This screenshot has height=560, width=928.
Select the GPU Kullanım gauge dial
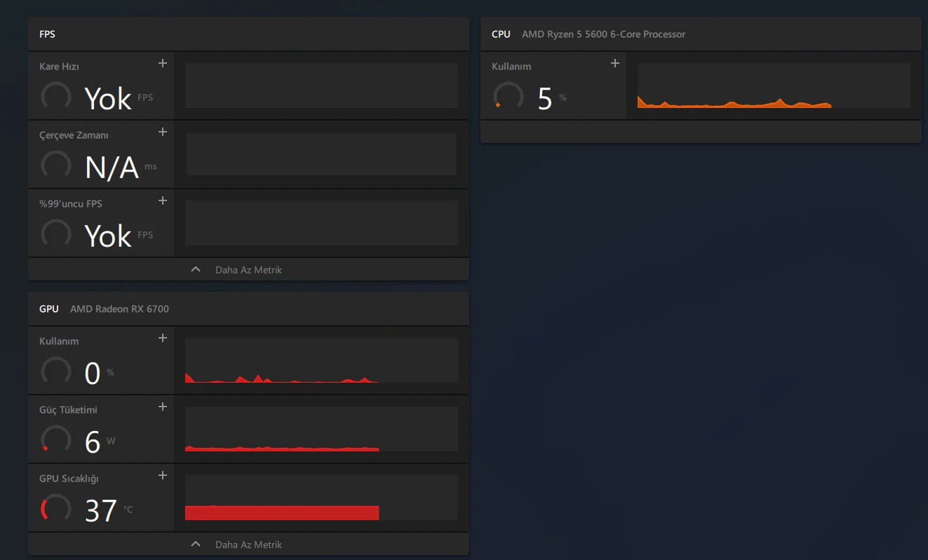tap(56, 371)
